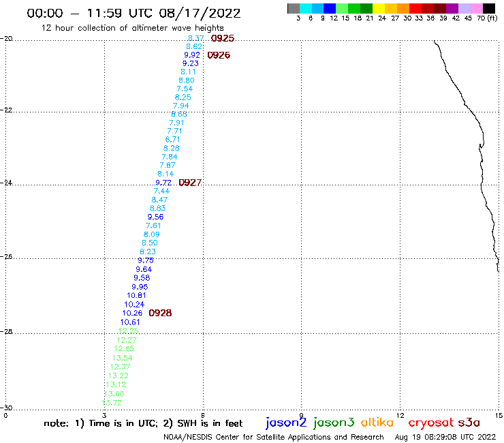Click the black swatch ending the color bar

pos(488,8)
